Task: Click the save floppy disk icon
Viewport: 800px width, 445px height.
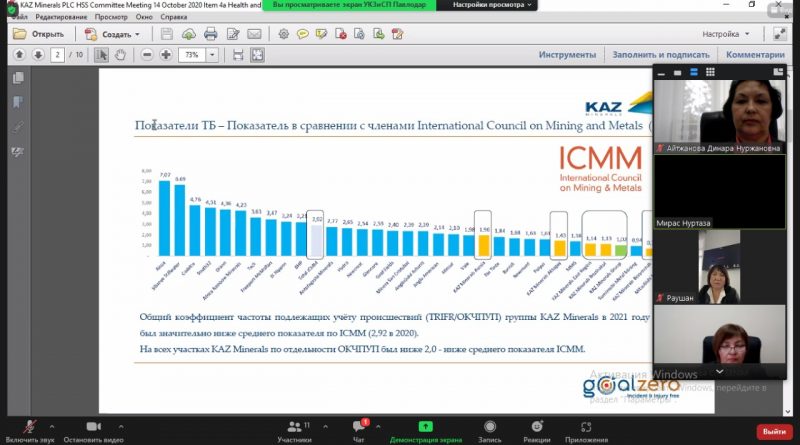Action: pos(166,34)
